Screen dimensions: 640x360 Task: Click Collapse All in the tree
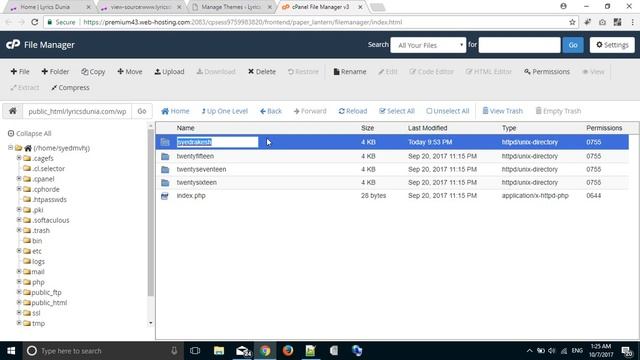pyautogui.click(x=29, y=133)
